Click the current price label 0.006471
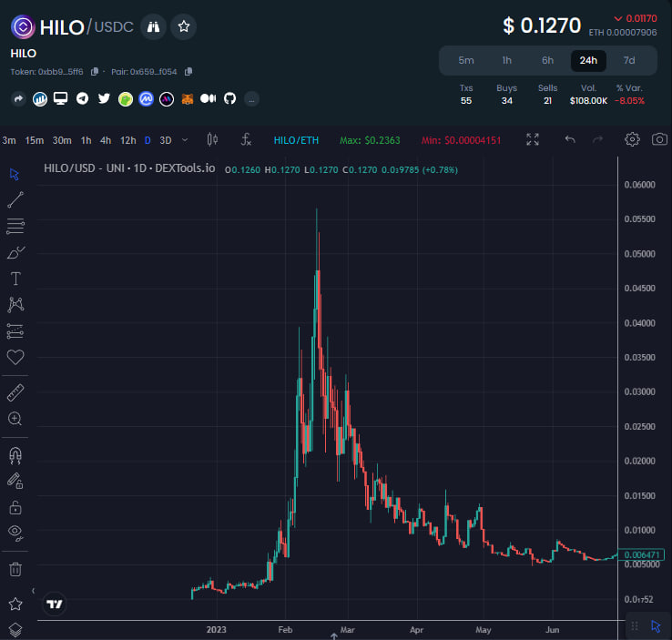This screenshot has height=640, width=672. pos(641,554)
